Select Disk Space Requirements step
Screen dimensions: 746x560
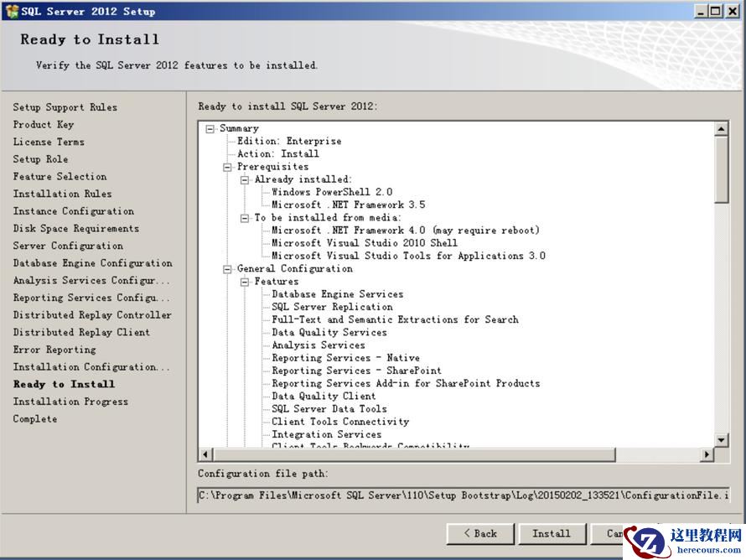pos(76,228)
